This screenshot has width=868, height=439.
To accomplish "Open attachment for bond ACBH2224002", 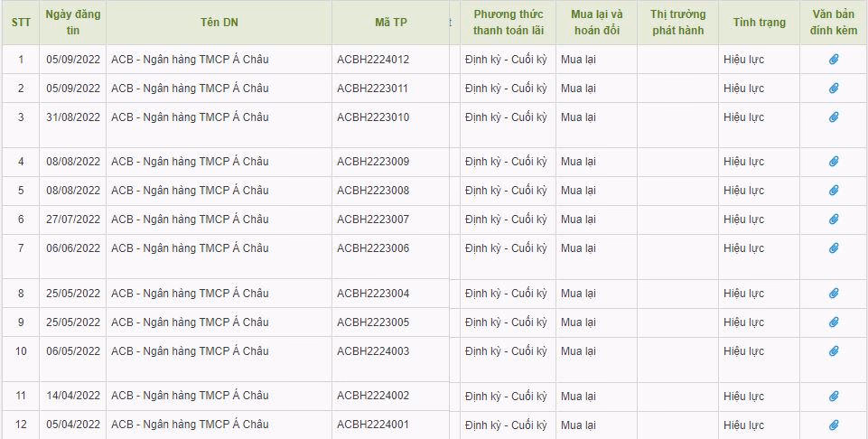I will tap(834, 396).
